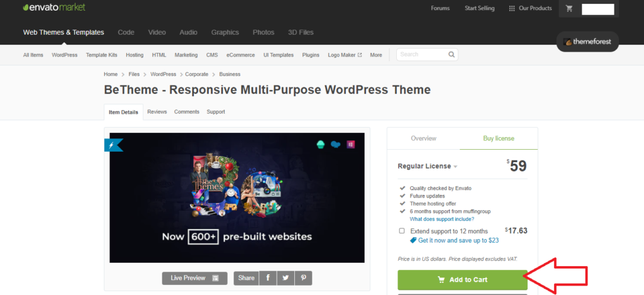Switch to the Reviews tab
Viewport: 644px width, 295px height.
(x=157, y=112)
